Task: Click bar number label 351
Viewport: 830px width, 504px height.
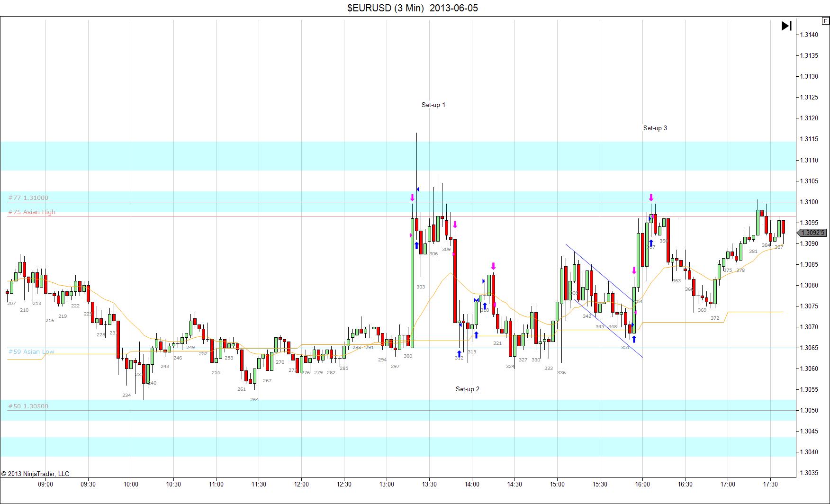Action: coord(625,347)
